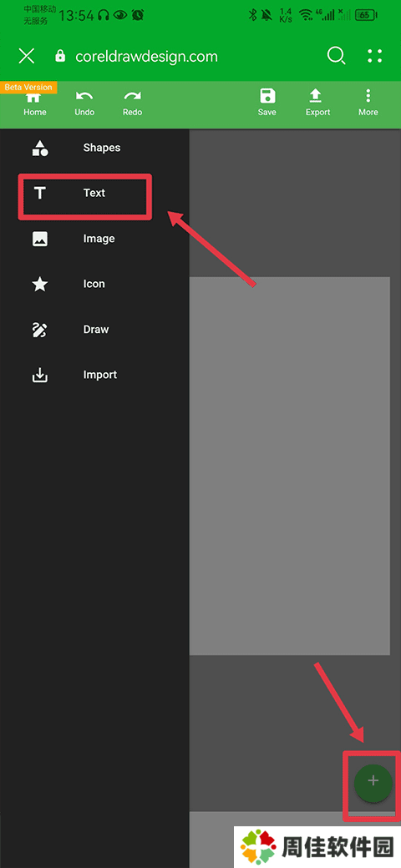Select the Text tool T icon

click(x=40, y=193)
